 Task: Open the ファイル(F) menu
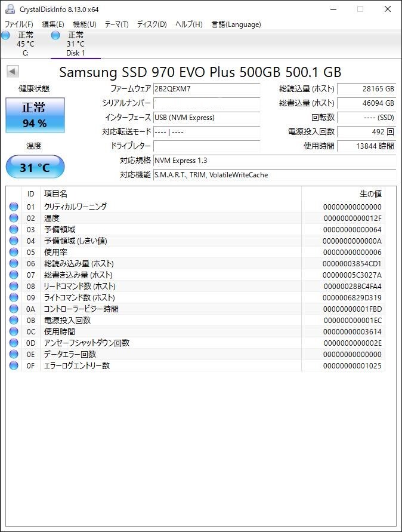click(18, 24)
